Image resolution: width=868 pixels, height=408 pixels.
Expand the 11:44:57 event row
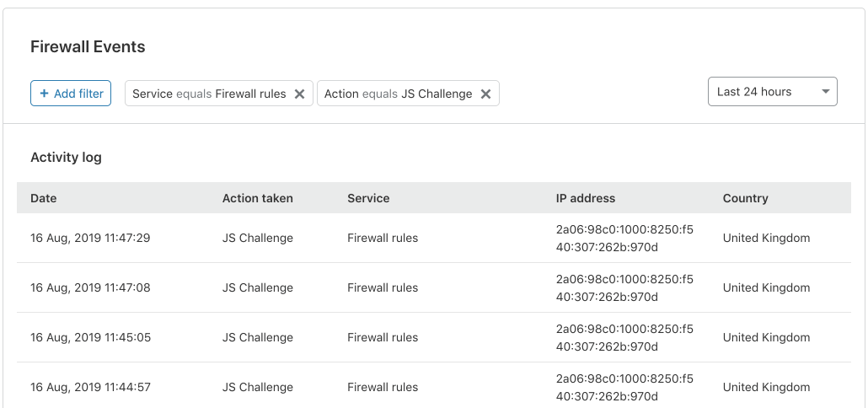(x=90, y=387)
